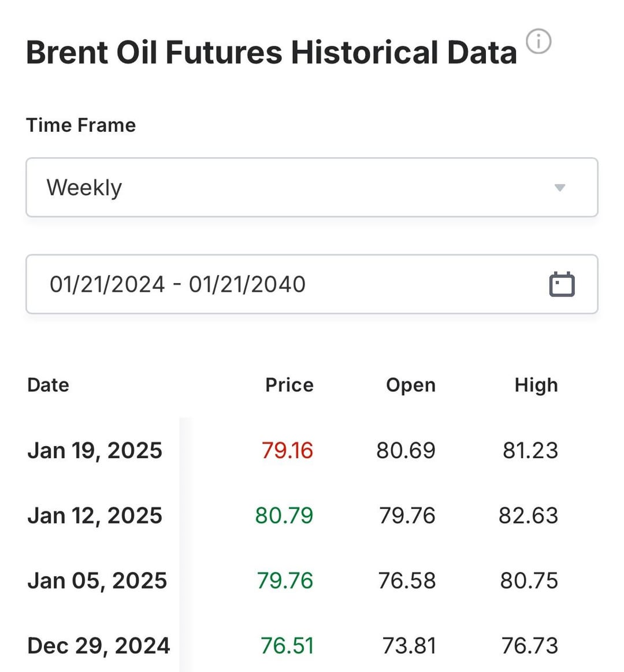Click the 82.63 high value
Image resolution: width=624 pixels, height=672 pixels.
tap(529, 515)
